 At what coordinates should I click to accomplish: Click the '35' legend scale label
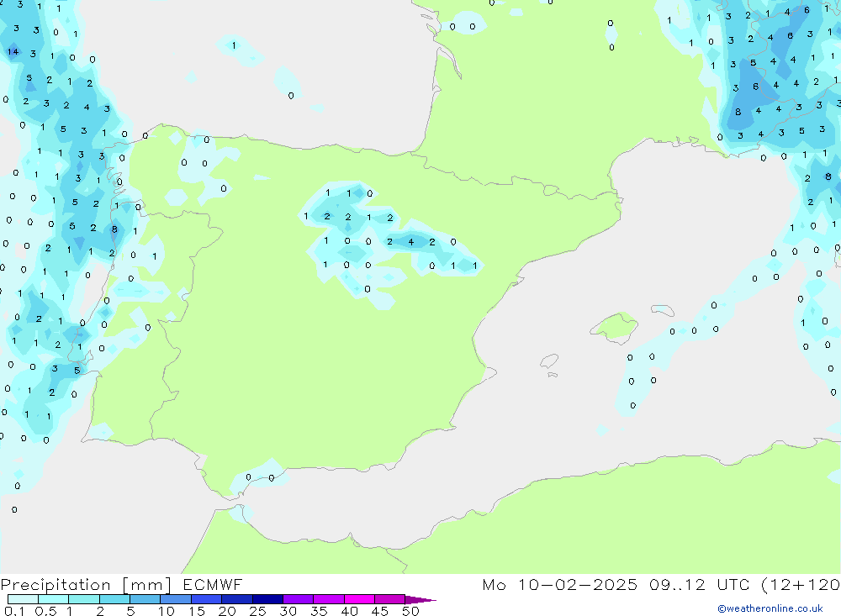click(x=319, y=611)
